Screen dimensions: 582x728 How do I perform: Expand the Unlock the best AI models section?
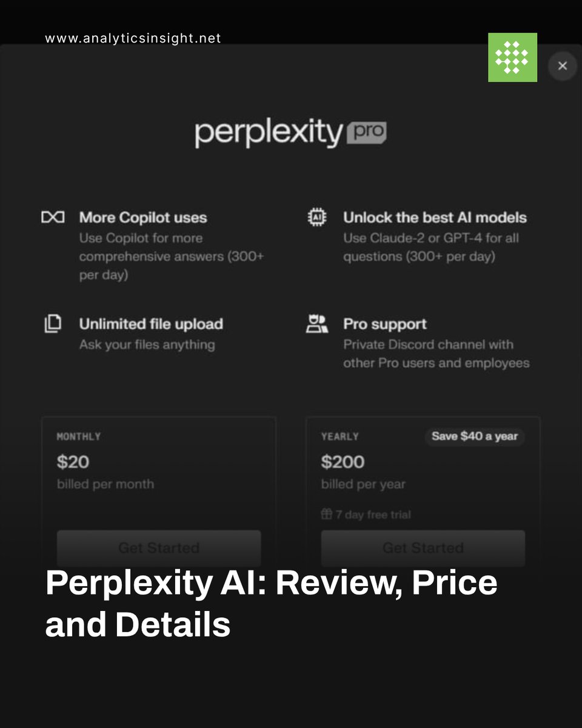pos(435,217)
